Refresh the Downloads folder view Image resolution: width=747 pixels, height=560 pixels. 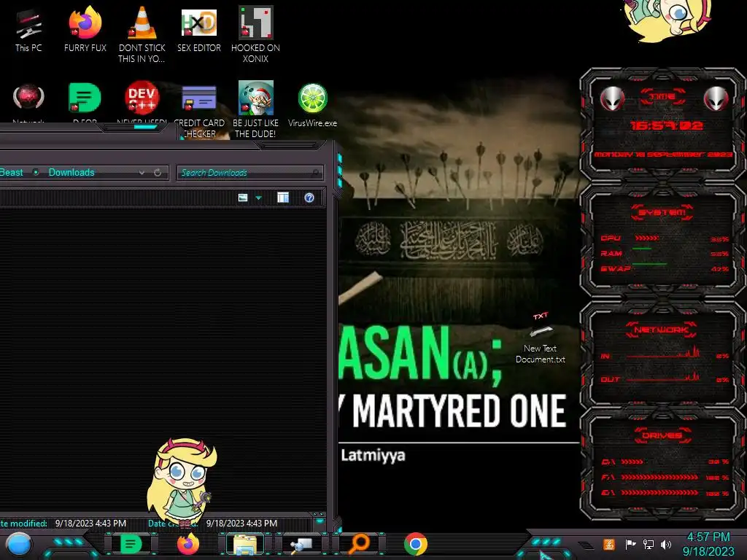[158, 173]
